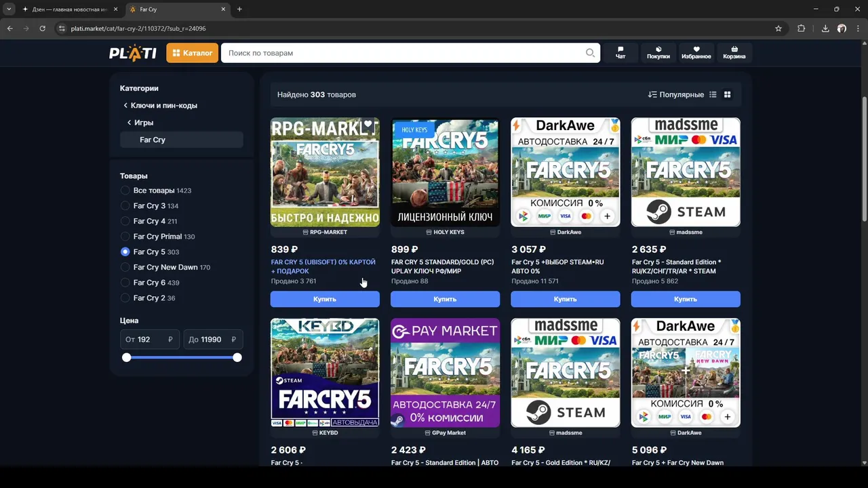The width and height of the screenshot is (868, 488).
Task: Click the 5 096 ₽ price text
Action: click(x=649, y=449)
